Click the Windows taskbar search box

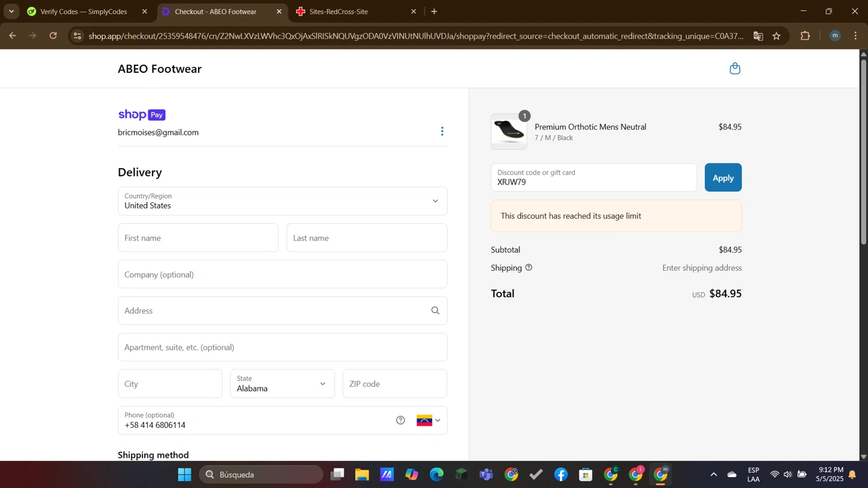261,475
